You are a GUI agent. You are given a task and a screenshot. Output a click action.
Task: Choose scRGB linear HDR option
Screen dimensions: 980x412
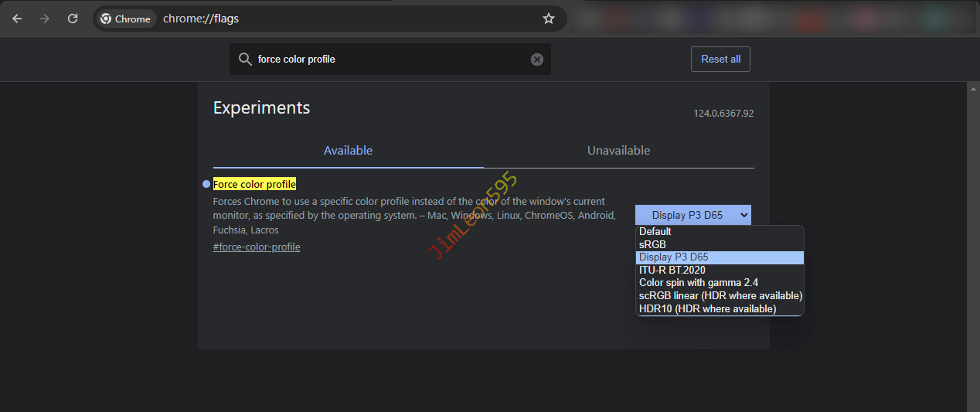pyautogui.click(x=720, y=295)
